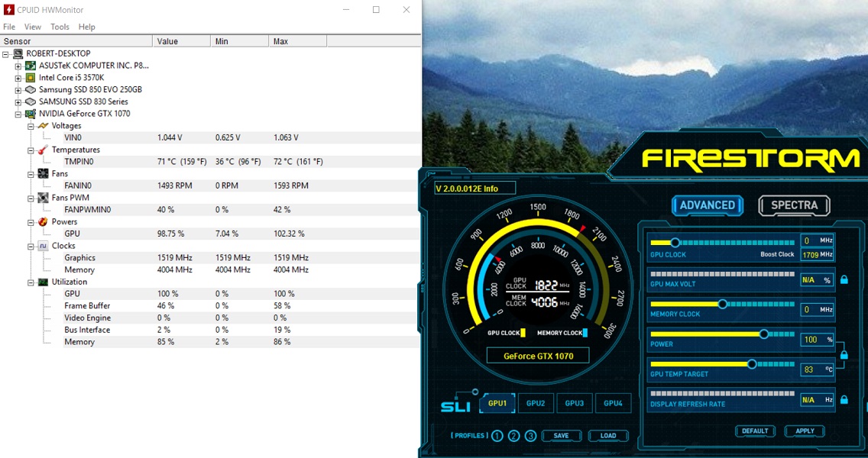Click the POWER slider handle
This screenshot has width=868, height=458.
[x=764, y=334]
